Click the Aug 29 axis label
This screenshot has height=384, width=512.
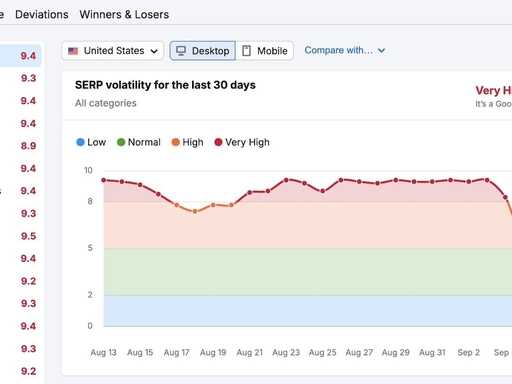pos(396,353)
